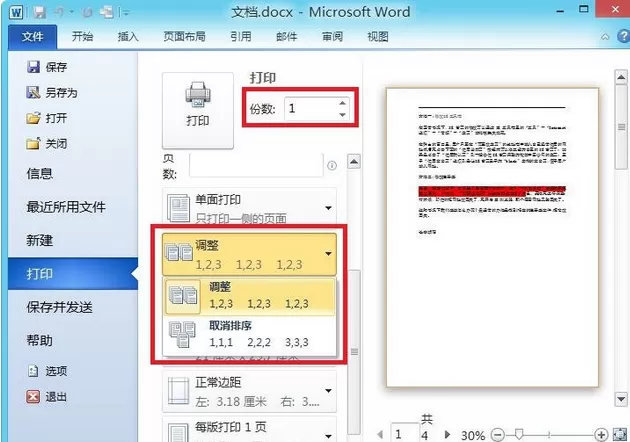Open the 引用 ribbon tab

click(x=241, y=37)
